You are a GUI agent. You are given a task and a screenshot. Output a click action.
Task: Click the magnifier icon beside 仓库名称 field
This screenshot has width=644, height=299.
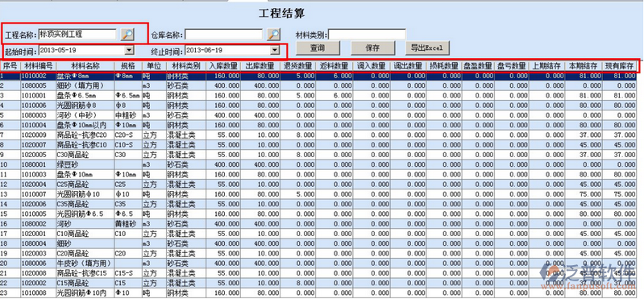coord(273,35)
